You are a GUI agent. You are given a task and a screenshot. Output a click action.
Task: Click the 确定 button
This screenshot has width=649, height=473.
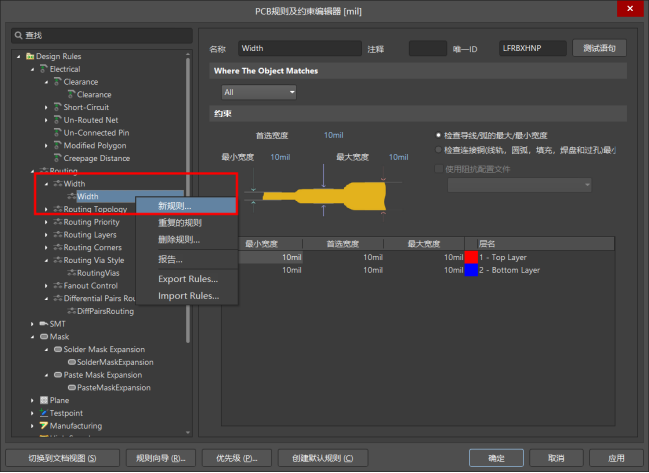(x=496, y=458)
